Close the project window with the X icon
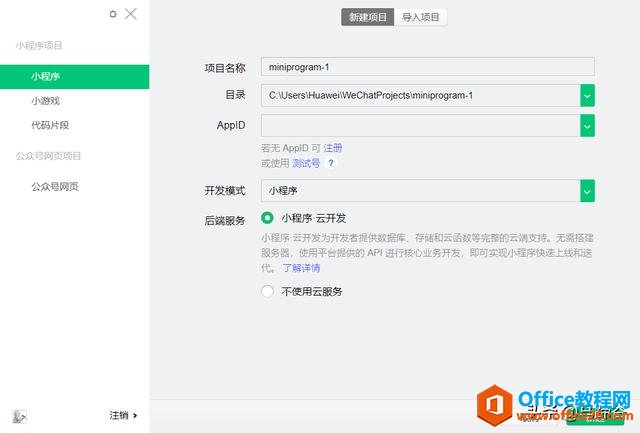 [x=131, y=14]
